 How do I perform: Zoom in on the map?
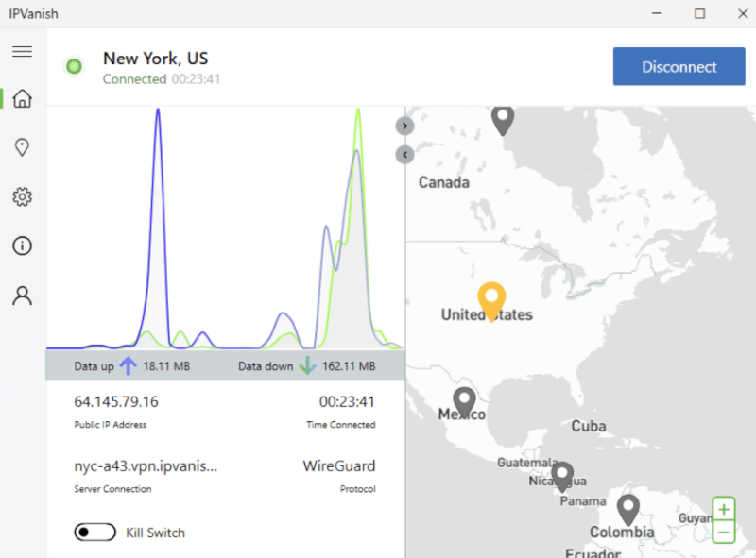pos(724,510)
